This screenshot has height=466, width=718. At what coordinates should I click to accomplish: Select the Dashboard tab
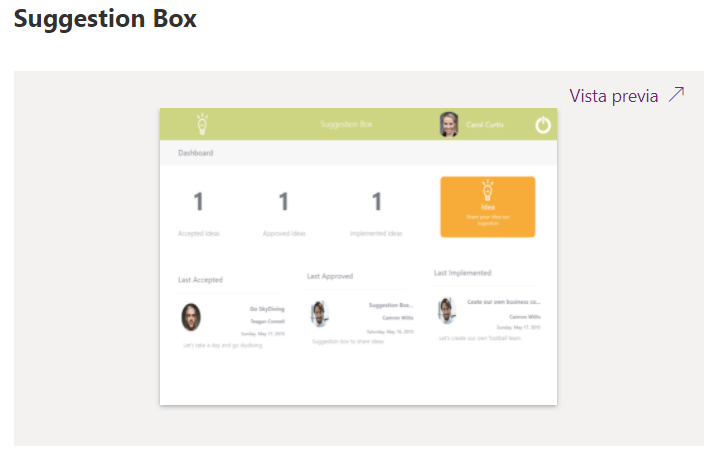coord(195,153)
